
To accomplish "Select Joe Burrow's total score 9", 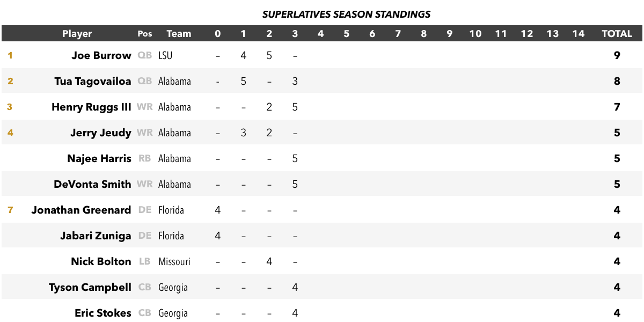I will click(x=617, y=55).
